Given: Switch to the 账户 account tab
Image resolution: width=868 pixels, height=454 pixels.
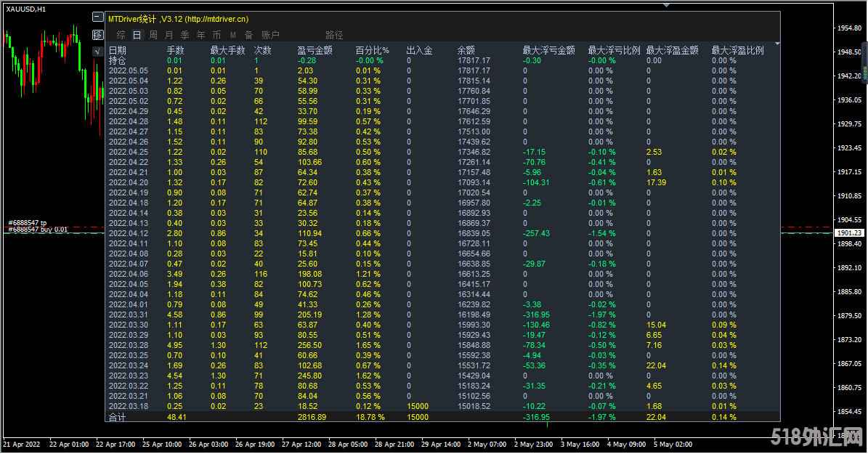Looking at the screenshot, I should (270, 35).
